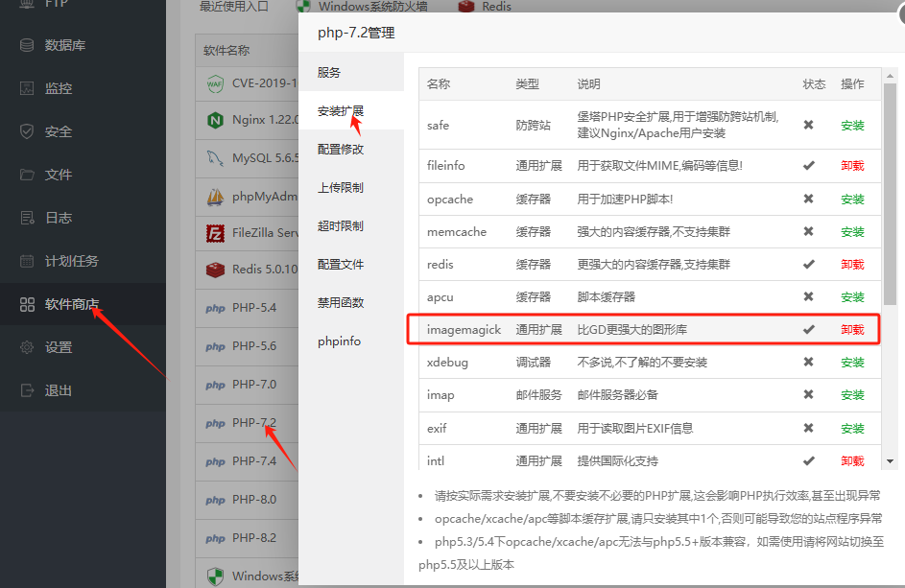Click the 计划任务 calendar icon
Image resolution: width=905 pixels, height=588 pixels.
(27, 261)
